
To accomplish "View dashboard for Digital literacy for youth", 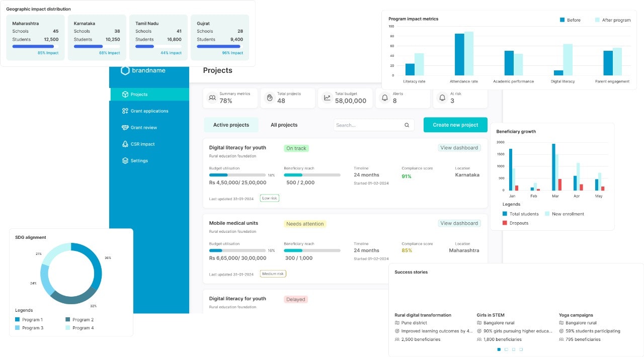I will tap(459, 148).
